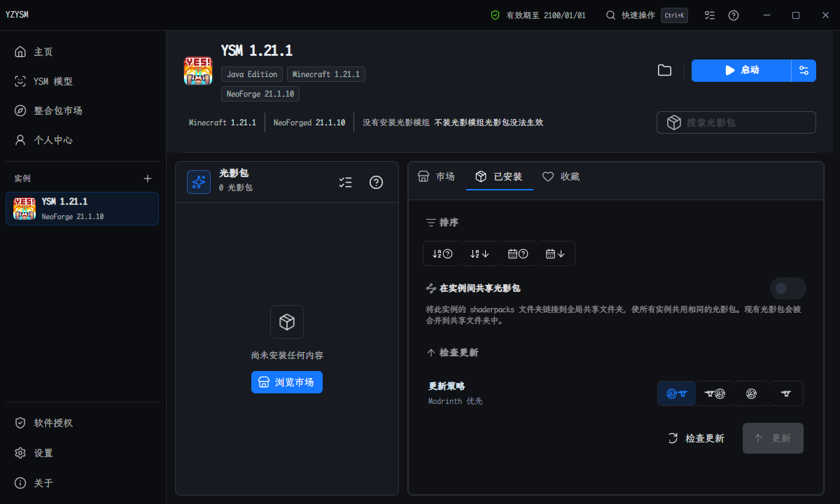Open 快速操作 quick actions search
This screenshot has height=504, width=840.
coord(646,15)
